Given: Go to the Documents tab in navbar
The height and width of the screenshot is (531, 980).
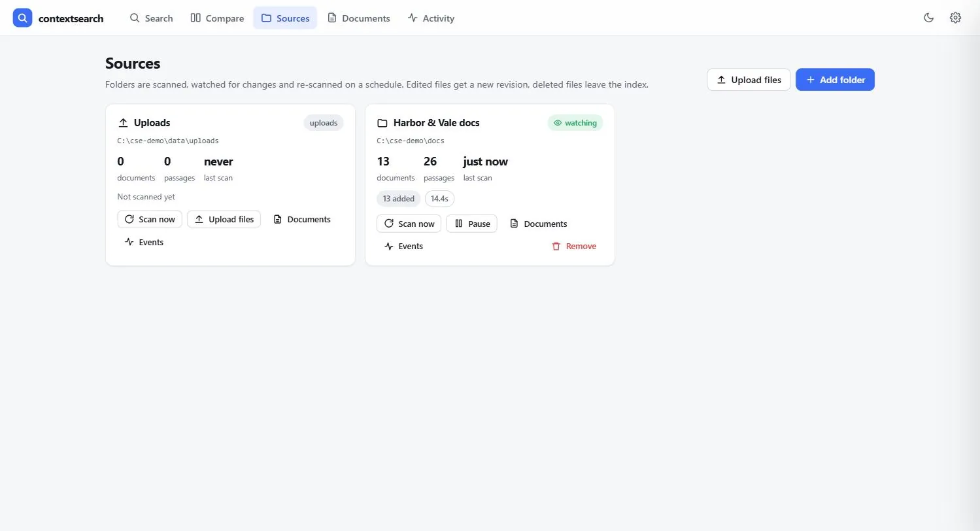Looking at the screenshot, I should pyautogui.click(x=358, y=18).
